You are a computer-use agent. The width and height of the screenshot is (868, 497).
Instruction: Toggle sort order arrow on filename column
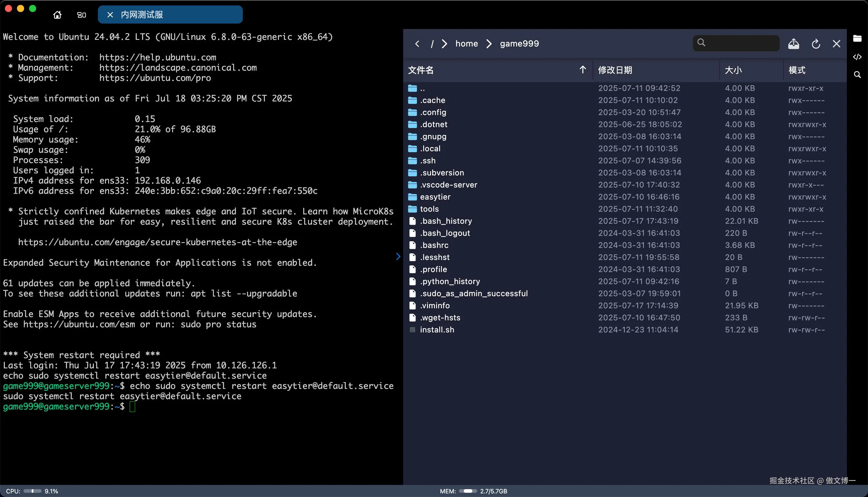point(583,70)
